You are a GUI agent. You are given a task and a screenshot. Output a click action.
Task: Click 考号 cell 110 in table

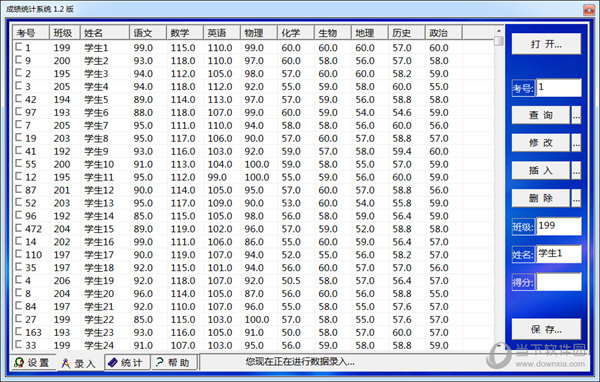34,255
